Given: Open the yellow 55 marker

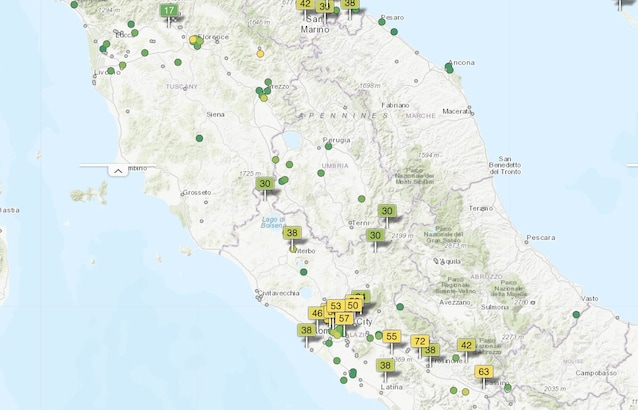Looking at the screenshot, I should click(x=391, y=336).
